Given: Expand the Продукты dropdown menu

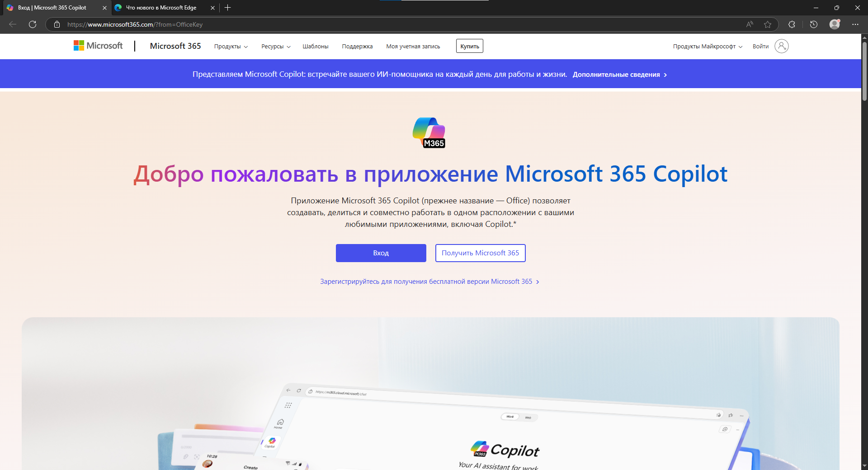Looking at the screenshot, I should point(231,47).
